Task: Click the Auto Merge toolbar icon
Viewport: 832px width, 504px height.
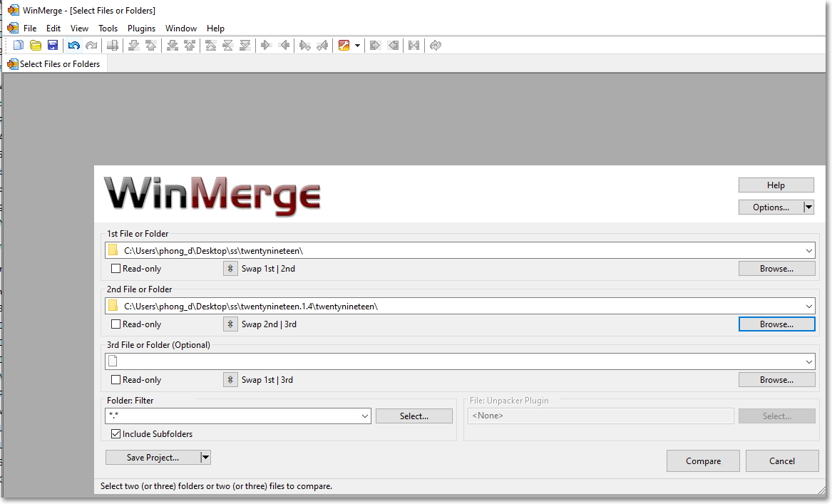Action: click(x=414, y=46)
